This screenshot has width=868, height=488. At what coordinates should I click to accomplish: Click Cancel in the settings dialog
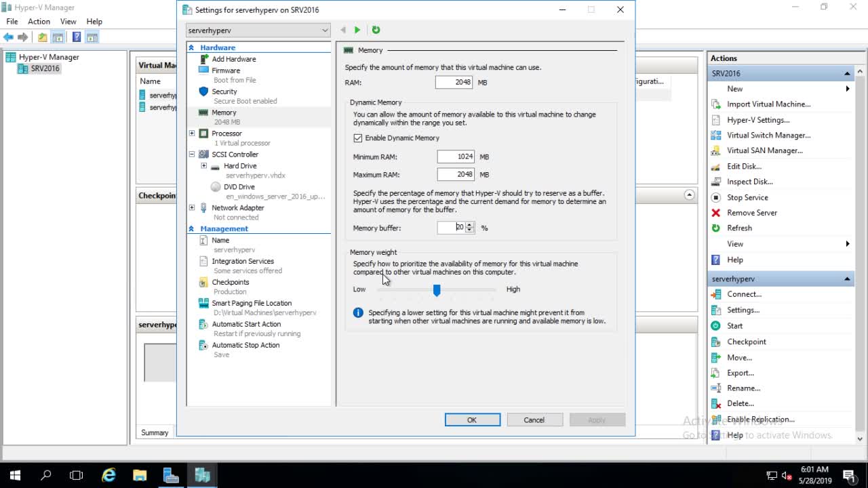(x=534, y=420)
